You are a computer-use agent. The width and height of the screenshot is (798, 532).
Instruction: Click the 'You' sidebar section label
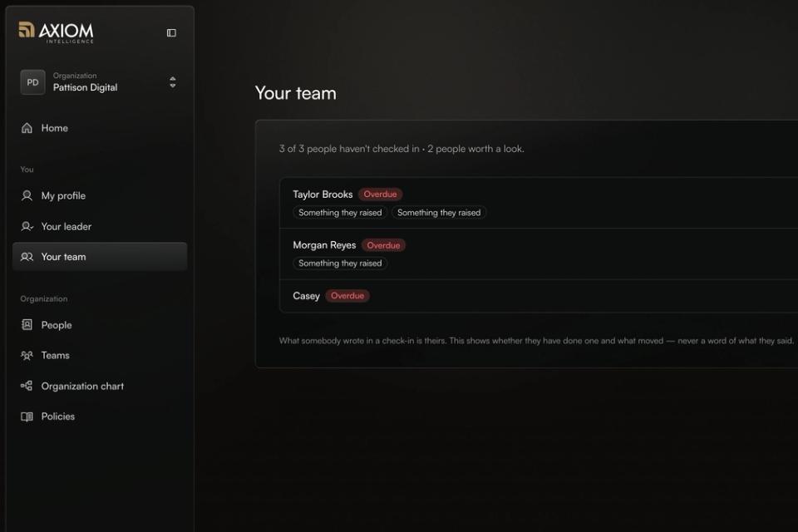pyautogui.click(x=27, y=169)
